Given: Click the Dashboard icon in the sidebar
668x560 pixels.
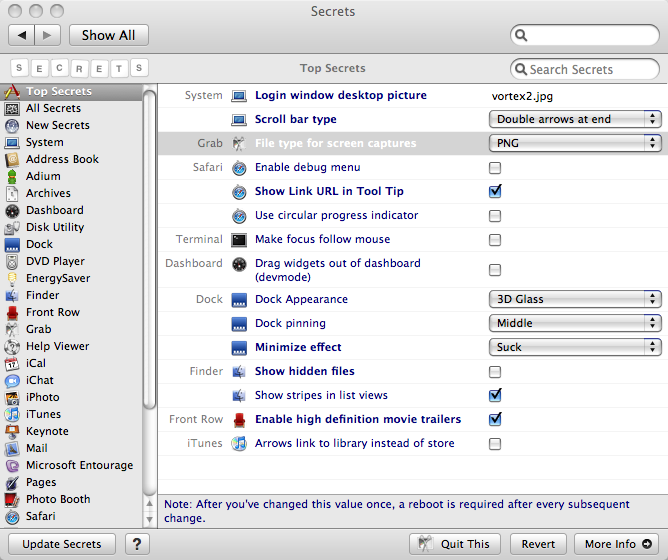Looking at the screenshot, I should [12, 211].
